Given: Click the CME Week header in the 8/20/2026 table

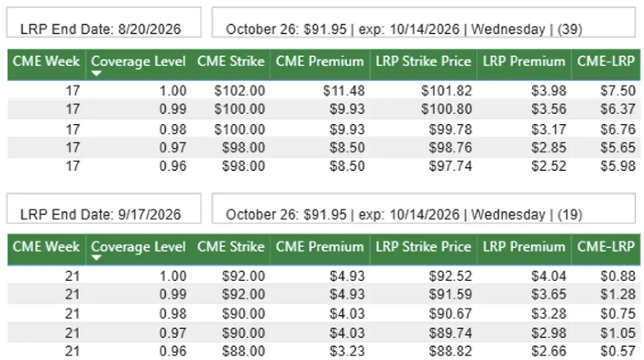Looking at the screenshot, I should 46,62.
